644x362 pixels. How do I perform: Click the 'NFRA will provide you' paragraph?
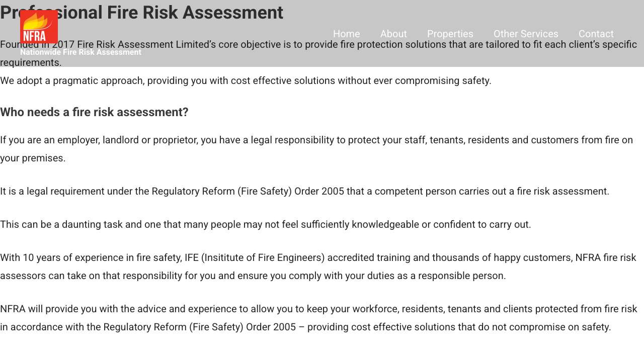pos(318,309)
